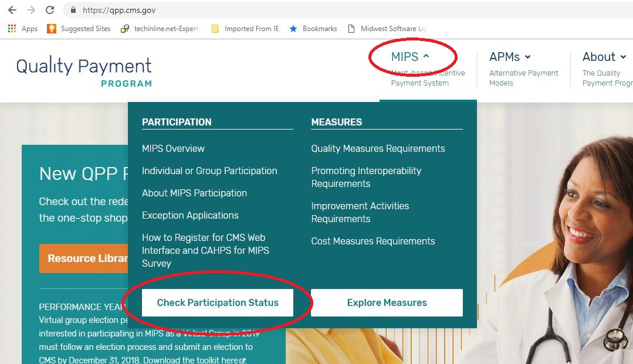
Task: Open Promoting Interoperability Requirements link
Action: [366, 177]
